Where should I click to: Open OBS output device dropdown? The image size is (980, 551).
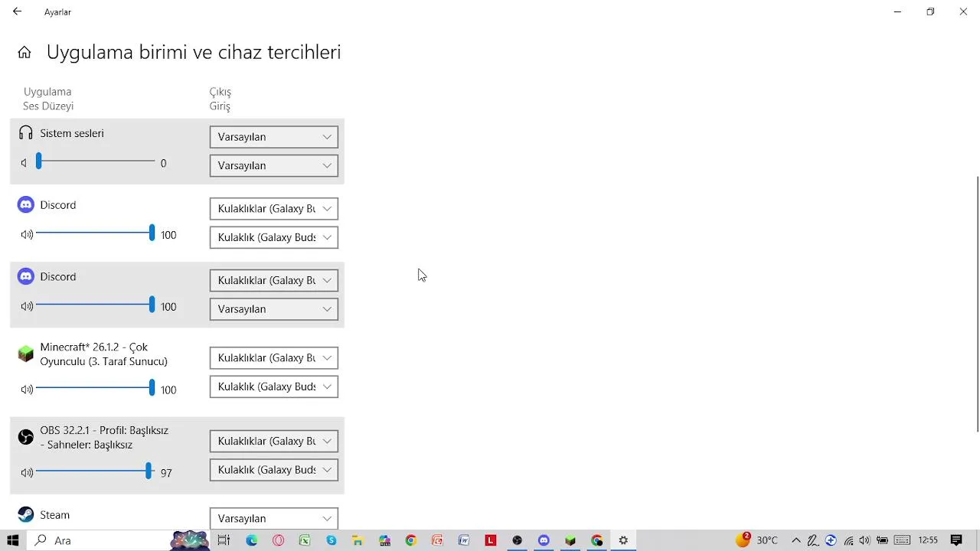point(274,442)
